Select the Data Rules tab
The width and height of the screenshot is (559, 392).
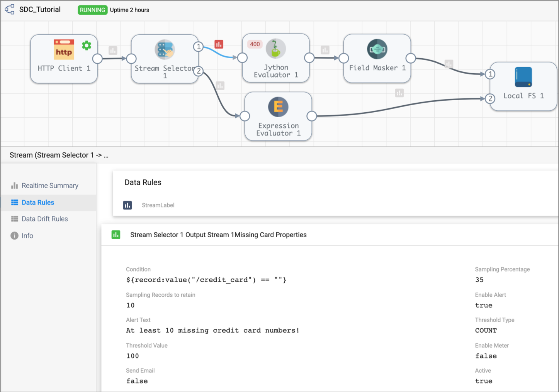[x=37, y=203]
